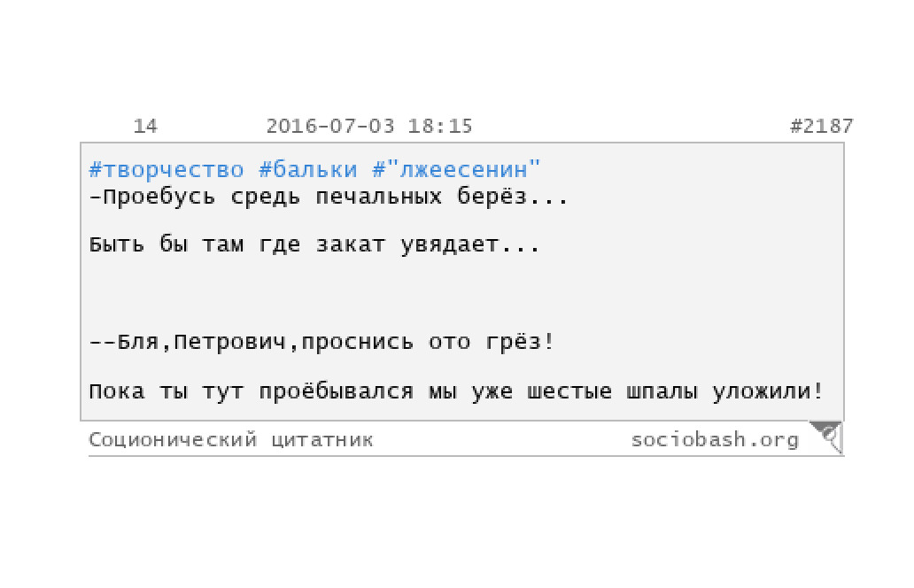The image size is (914, 588).
Task: Click the last line about шпалы уложили
Action: tap(456, 391)
